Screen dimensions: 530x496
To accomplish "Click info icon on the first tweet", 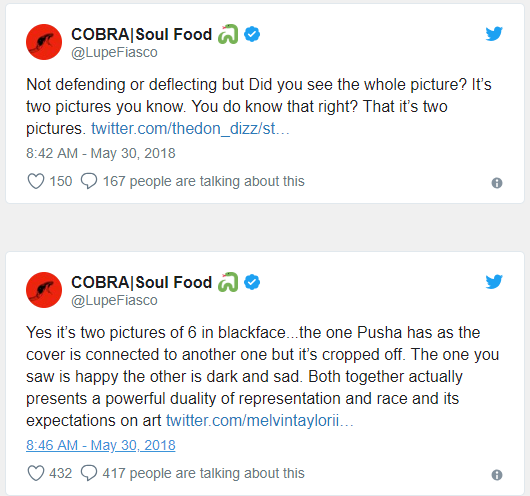I will point(497,183).
